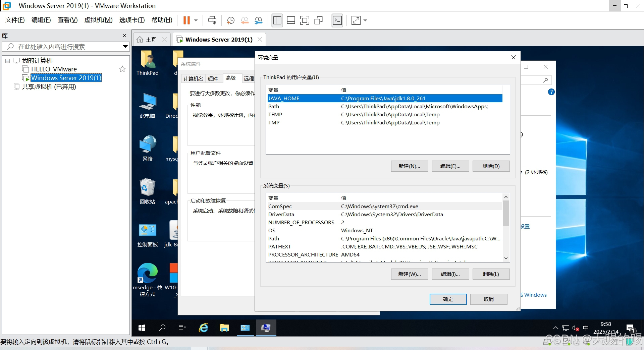Open the power options dropdown arrow
Screen dimensions: 644x350
tap(196, 20)
